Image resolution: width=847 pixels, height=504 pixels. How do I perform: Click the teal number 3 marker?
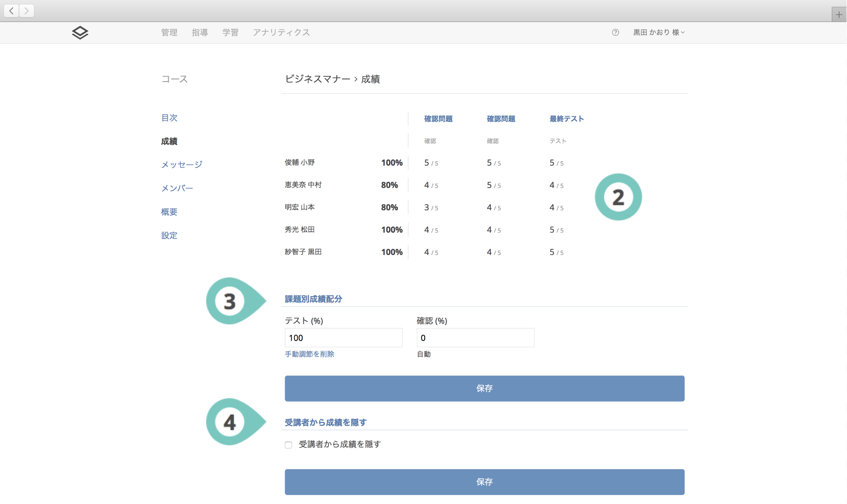tap(230, 301)
